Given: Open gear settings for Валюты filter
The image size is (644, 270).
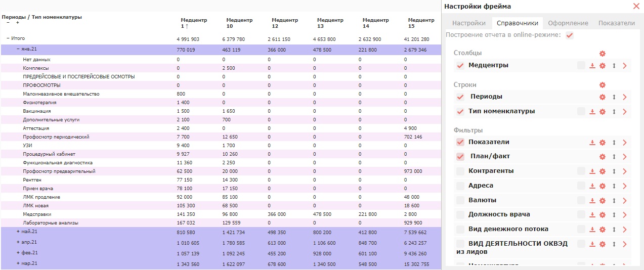Looking at the screenshot, I should [602, 201].
